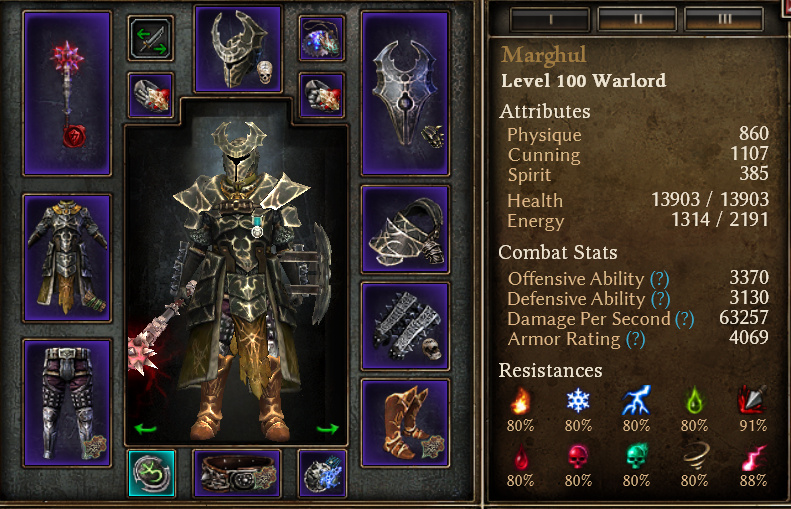The image size is (791, 509).
Task: Click the chest armor equipment slot
Action: pyautogui.click(x=67, y=258)
